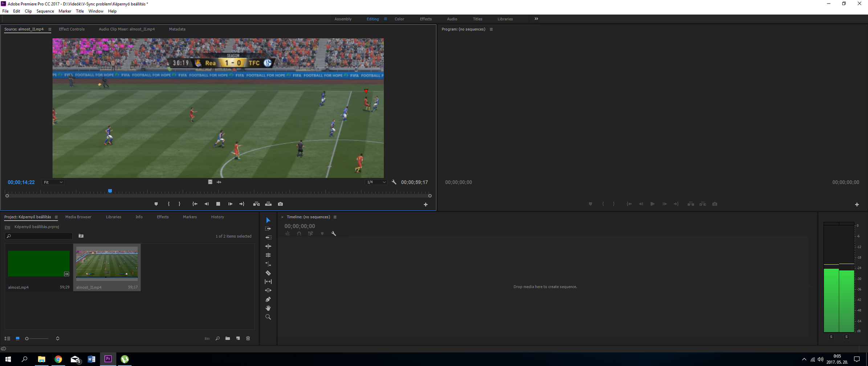
Task: Adjust the thumbnail zoom slider in Project panel
Action: coord(36,338)
